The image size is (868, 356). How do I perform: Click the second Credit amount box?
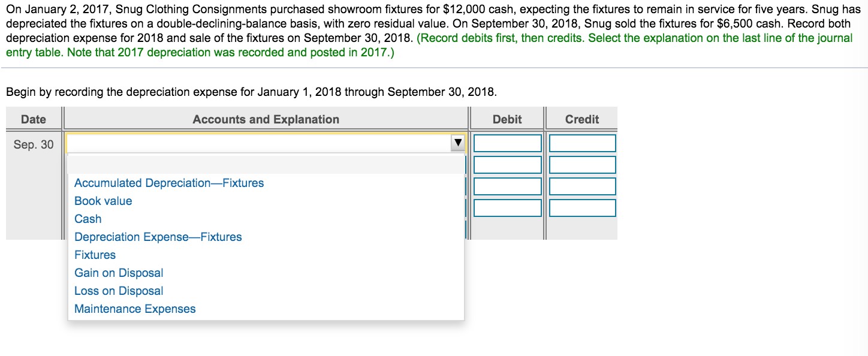[x=581, y=164]
